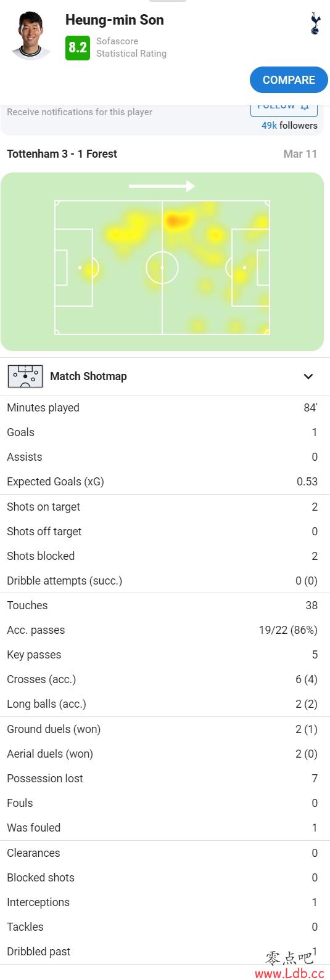Screen dimensions: 330x980
Task: Click Heung-min Son's profile photo
Action: 31,36
